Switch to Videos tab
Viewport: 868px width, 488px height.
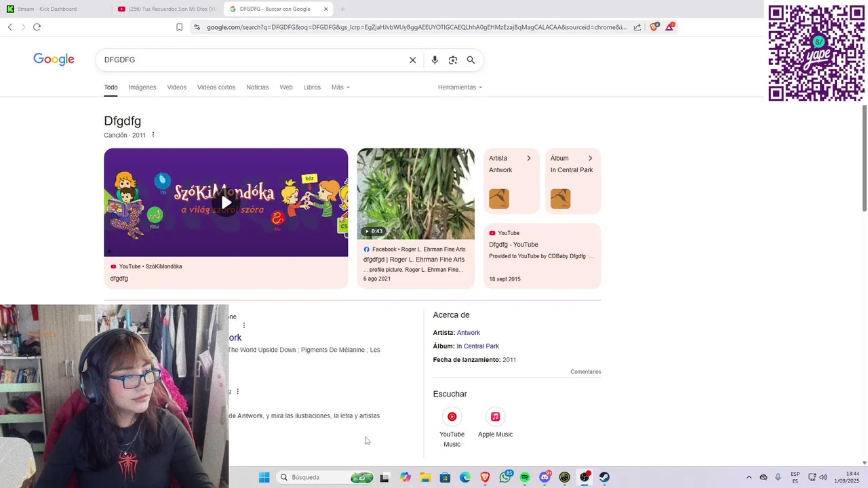176,87
